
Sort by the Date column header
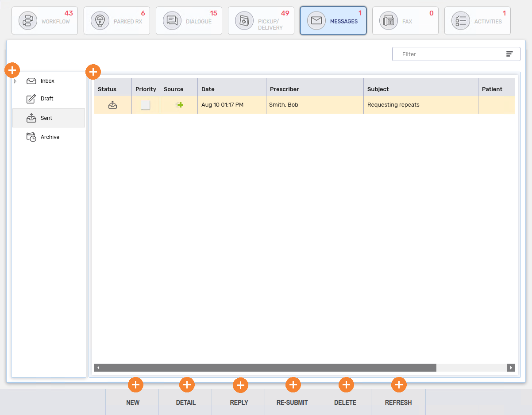click(208, 89)
